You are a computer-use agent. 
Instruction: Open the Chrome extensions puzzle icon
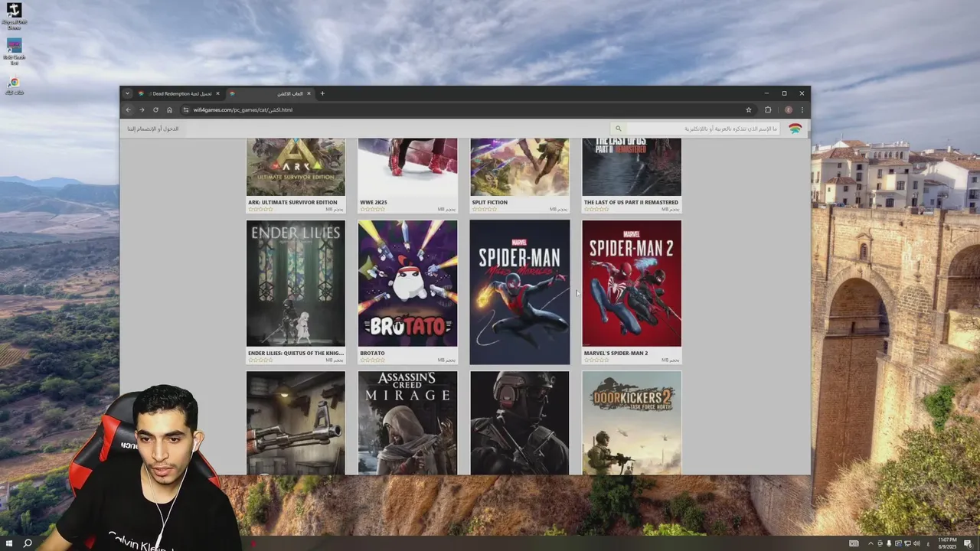pyautogui.click(x=768, y=109)
